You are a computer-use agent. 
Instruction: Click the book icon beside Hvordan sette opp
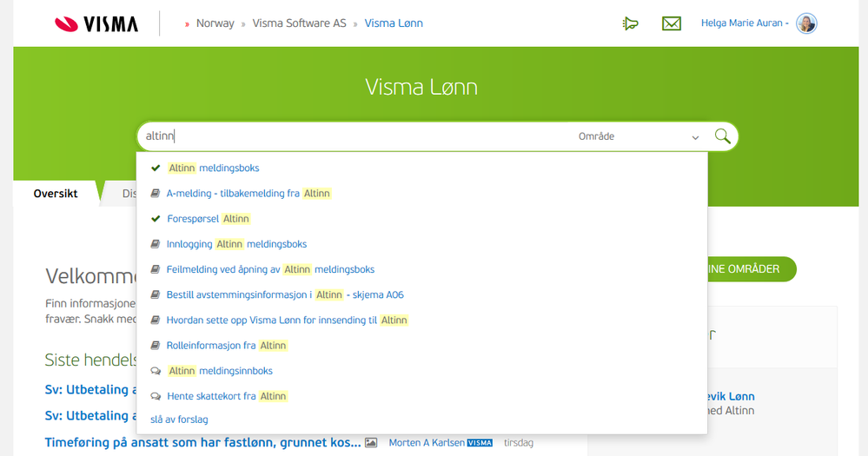click(156, 320)
